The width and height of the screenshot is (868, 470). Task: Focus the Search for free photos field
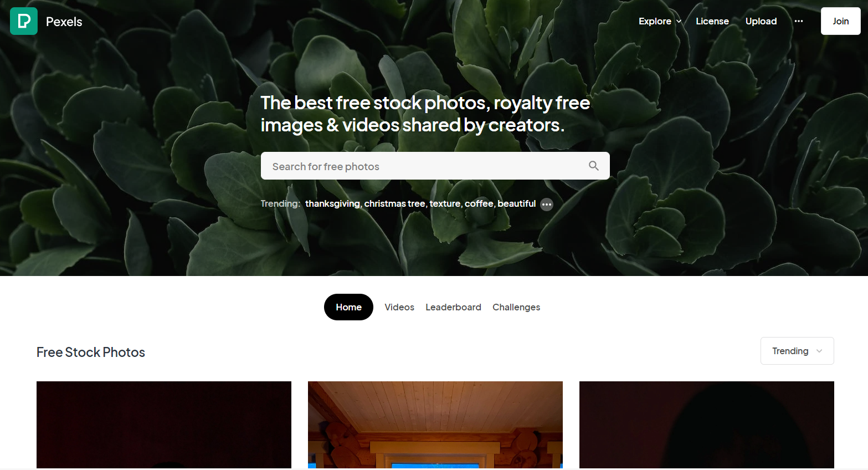click(435, 166)
